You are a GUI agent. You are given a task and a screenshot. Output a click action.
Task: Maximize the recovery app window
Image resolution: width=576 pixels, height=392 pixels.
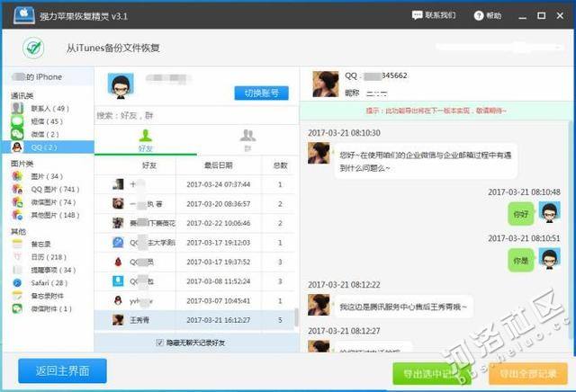coord(541,16)
